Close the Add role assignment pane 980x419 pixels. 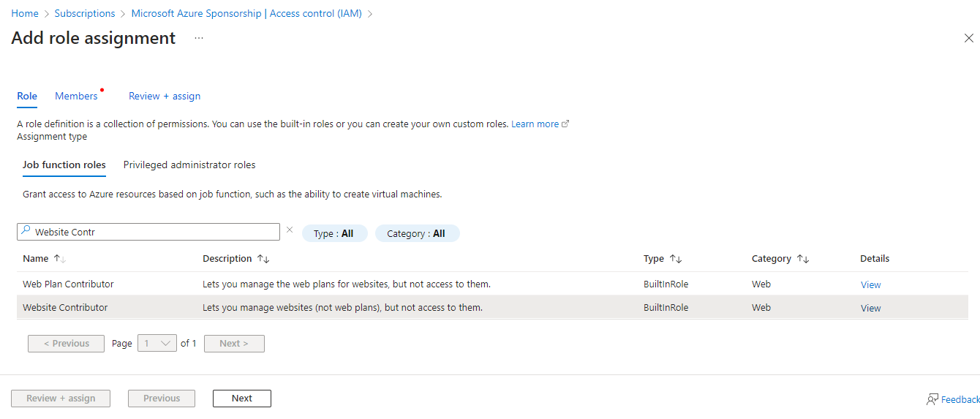968,38
